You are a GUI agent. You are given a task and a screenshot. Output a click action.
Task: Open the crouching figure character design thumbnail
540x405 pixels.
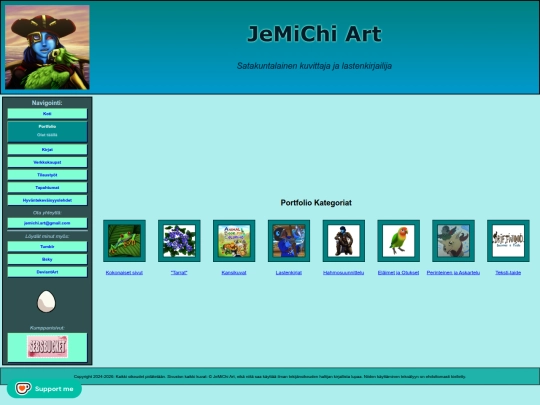[x=344, y=241]
